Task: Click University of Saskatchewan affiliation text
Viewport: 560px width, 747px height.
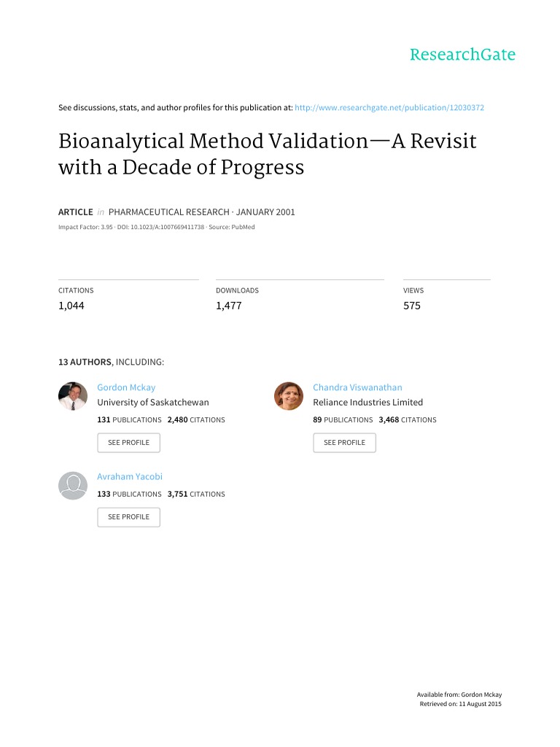Action: click(x=153, y=402)
